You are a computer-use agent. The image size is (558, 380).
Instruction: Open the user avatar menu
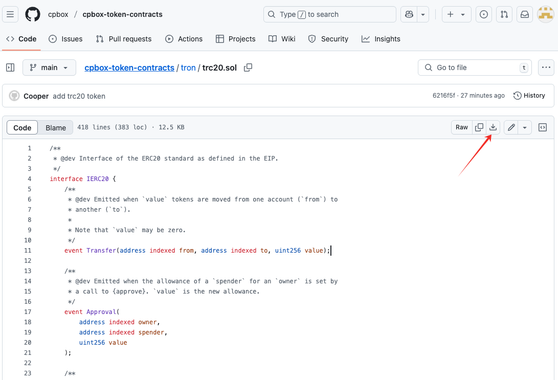(545, 14)
